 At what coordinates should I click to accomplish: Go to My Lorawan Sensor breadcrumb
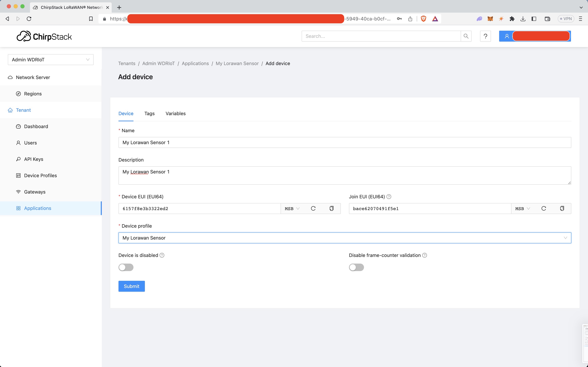pos(237,63)
